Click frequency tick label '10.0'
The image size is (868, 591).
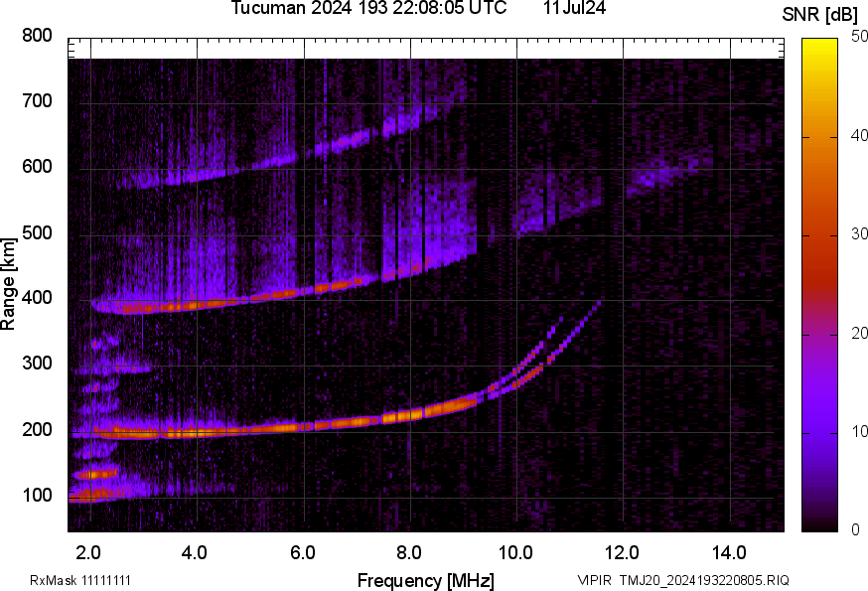[x=515, y=552]
